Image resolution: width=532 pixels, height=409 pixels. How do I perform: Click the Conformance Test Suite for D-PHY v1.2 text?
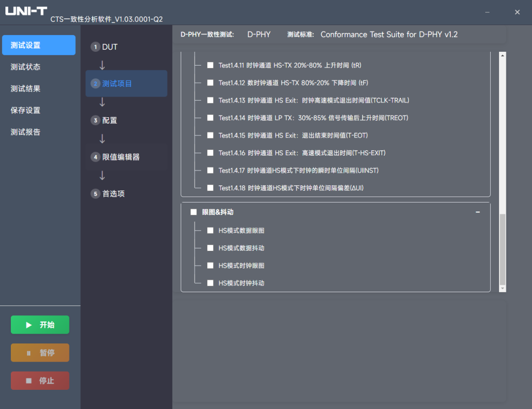389,34
